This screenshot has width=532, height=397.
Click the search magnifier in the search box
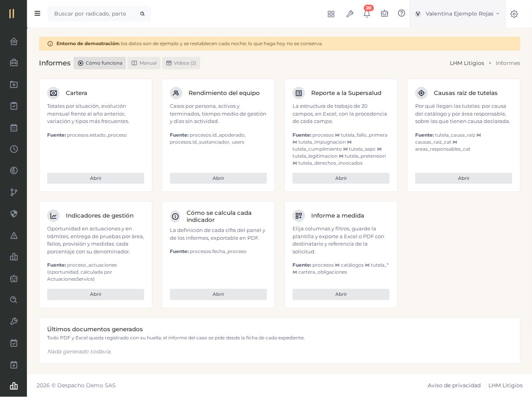click(143, 14)
